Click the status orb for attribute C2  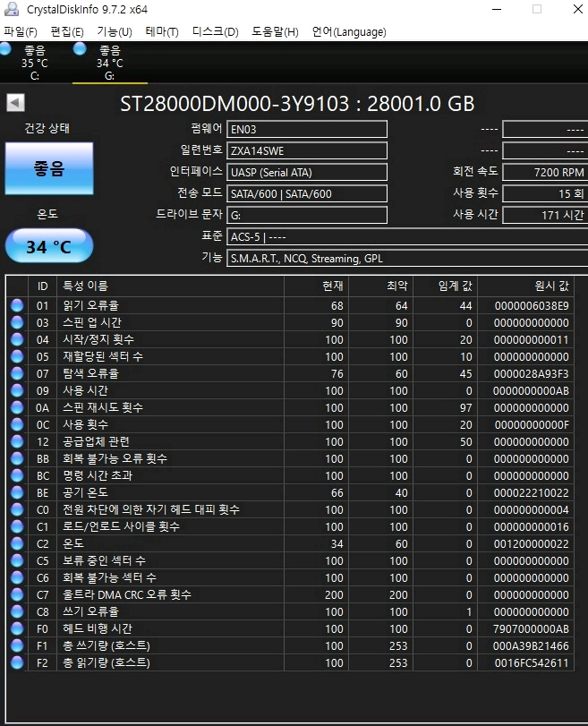(17, 543)
